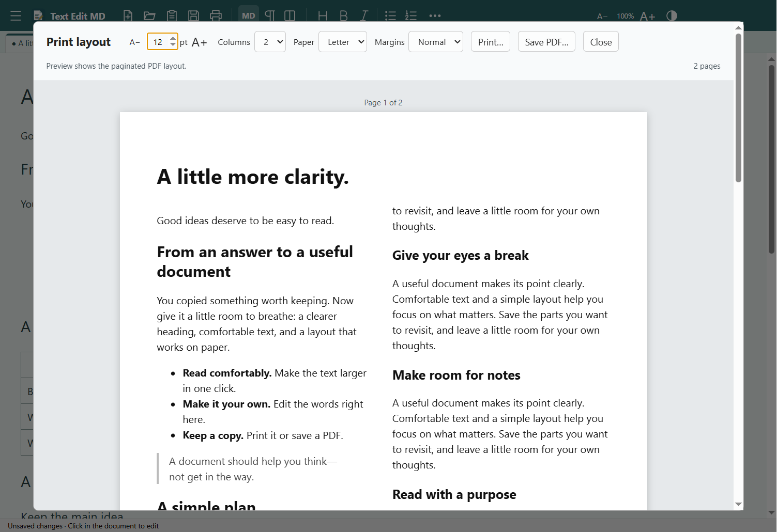Image resolution: width=777 pixels, height=532 pixels.
Task: Decrease editor zoom with the toolbar A− icon
Action: (x=602, y=17)
